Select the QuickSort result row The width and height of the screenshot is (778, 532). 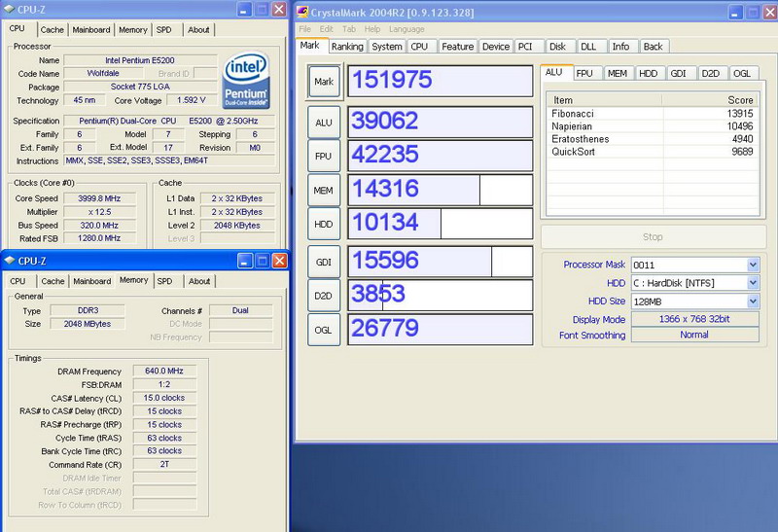pos(653,152)
